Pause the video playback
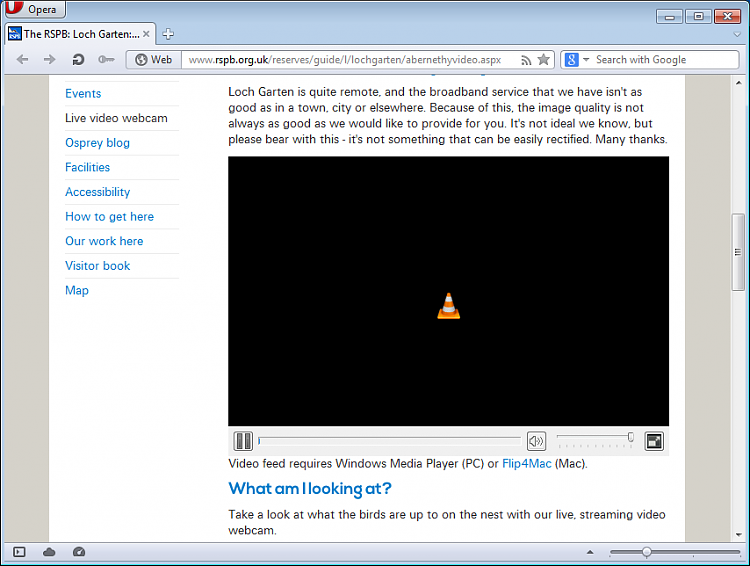The image size is (750, 566). point(243,441)
